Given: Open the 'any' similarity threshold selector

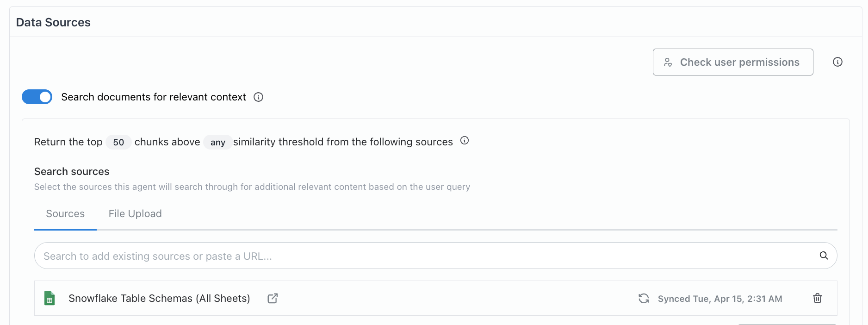Looking at the screenshot, I should [217, 142].
